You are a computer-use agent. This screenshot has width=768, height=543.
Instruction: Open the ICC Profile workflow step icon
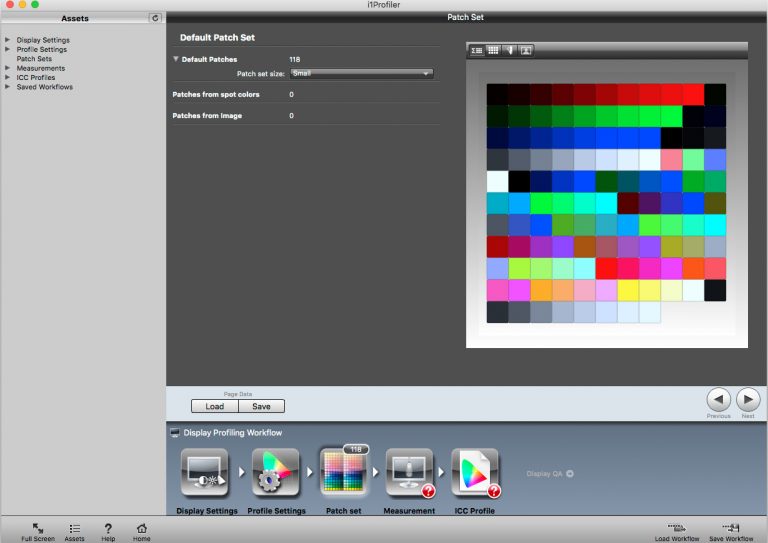coord(475,473)
